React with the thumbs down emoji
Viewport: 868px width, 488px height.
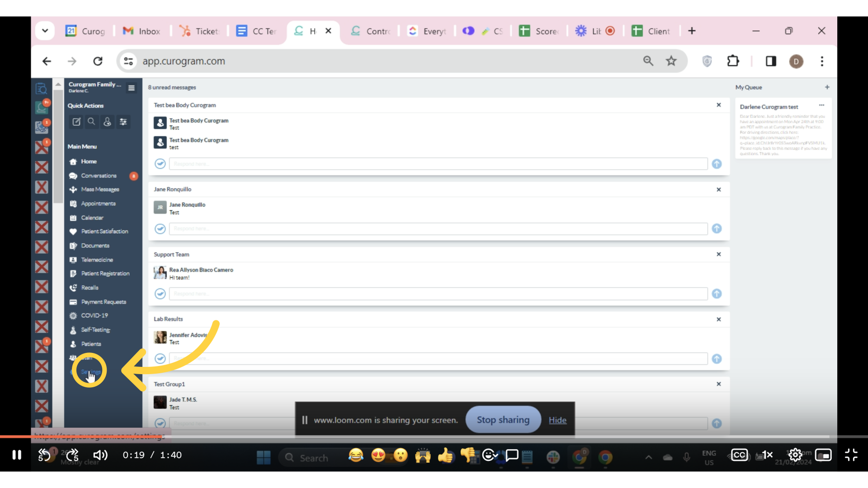[468, 455]
